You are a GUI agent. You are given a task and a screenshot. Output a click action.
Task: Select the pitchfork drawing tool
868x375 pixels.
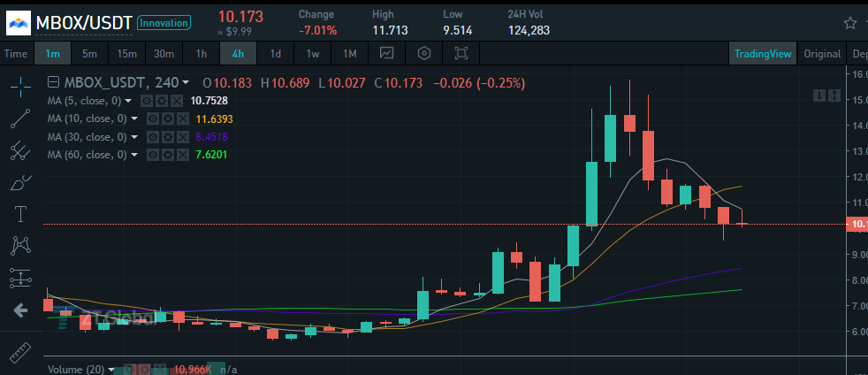click(x=20, y=150)
